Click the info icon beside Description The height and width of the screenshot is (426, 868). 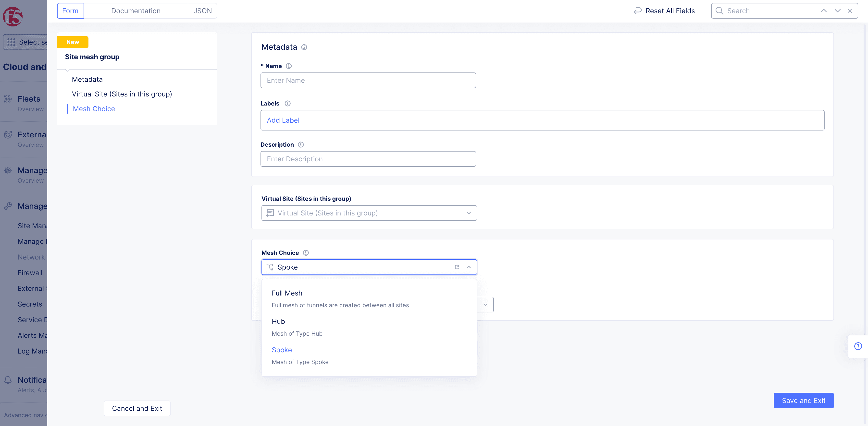pyautogui.click(x=301, y=144)
